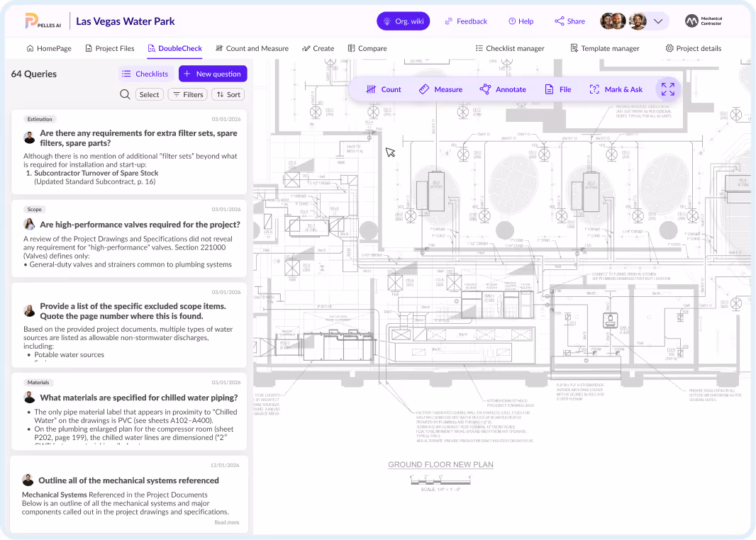Expand Read more on mechanical systems query
Image resolution: width=756 pixels, height=540 pixels.
point(226,522)
